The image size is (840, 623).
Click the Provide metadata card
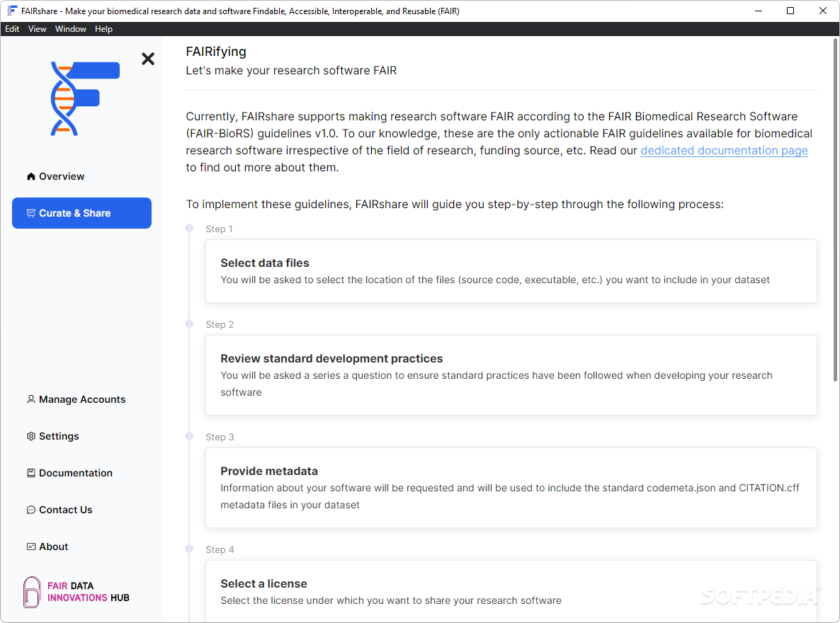tap(511, 488)
